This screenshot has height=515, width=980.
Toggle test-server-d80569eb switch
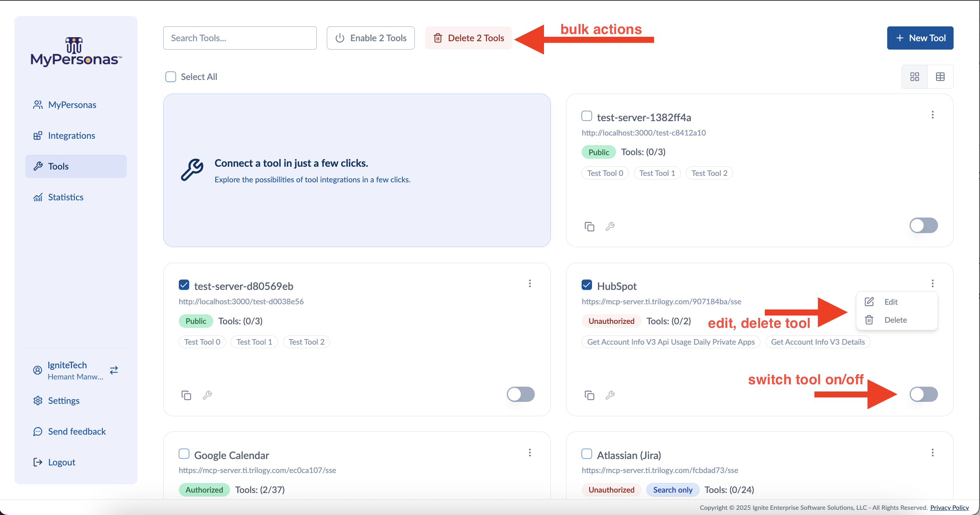(x=521, y=394)
